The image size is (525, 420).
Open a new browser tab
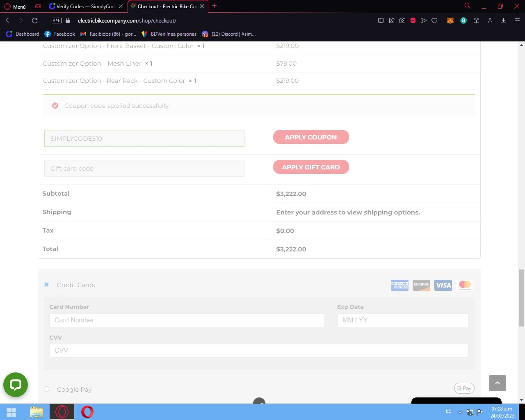pos(214,6)
